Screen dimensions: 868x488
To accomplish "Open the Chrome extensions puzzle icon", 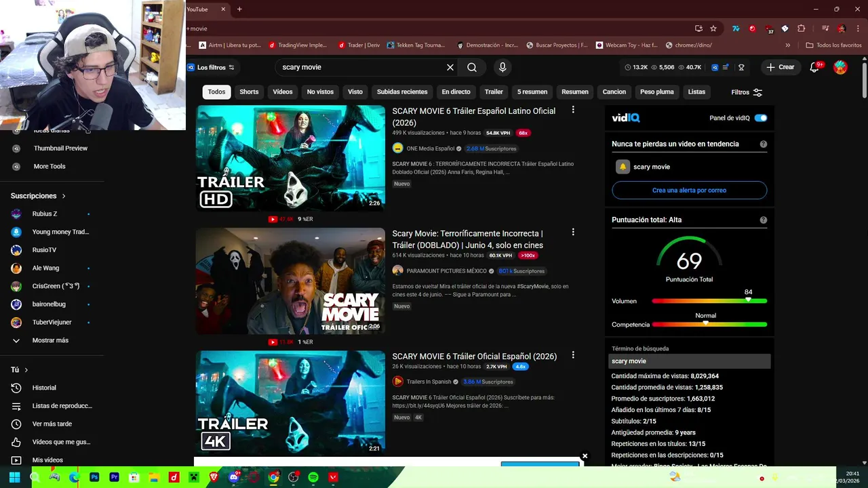I will 802,28.
